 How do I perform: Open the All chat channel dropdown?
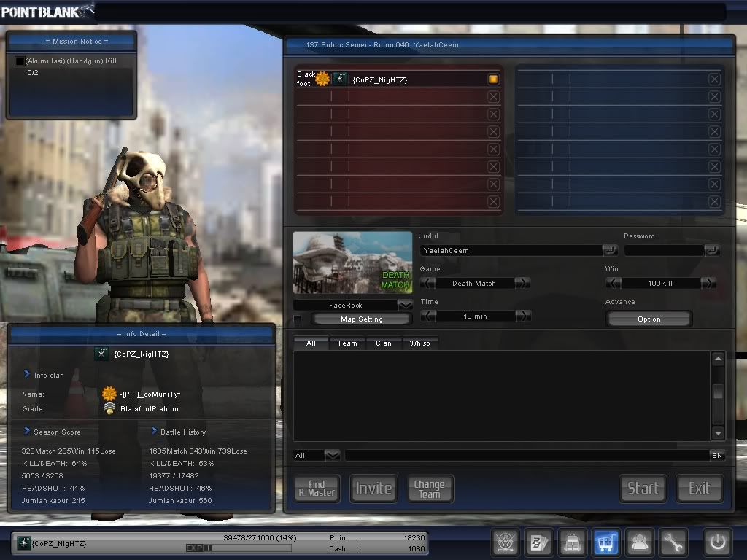click(x=332, y=455)
